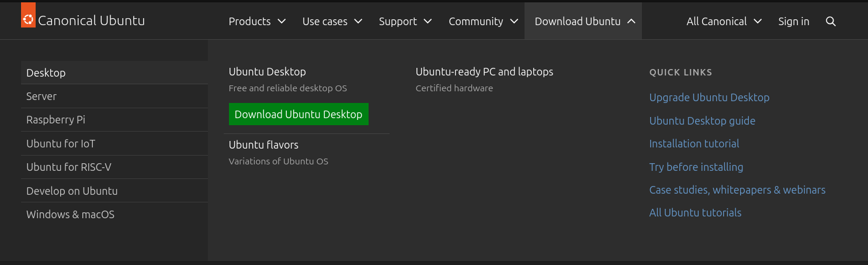Click Upgrade Ubuntu Desktop quick link
The image size is (868, 265).
pos(709,98)
